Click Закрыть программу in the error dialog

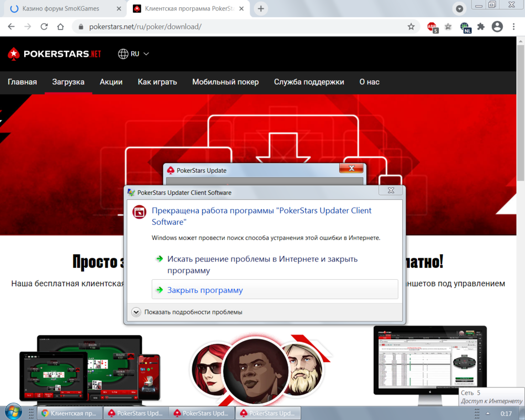click(275, 290)
